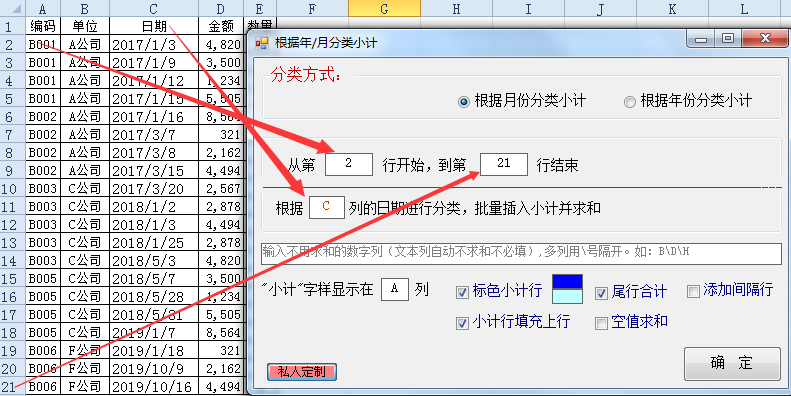Image resolution: width=791 pixels, height=396 pixels.
Task: Click the light cyan color swatch
Action: pos(568,297)
